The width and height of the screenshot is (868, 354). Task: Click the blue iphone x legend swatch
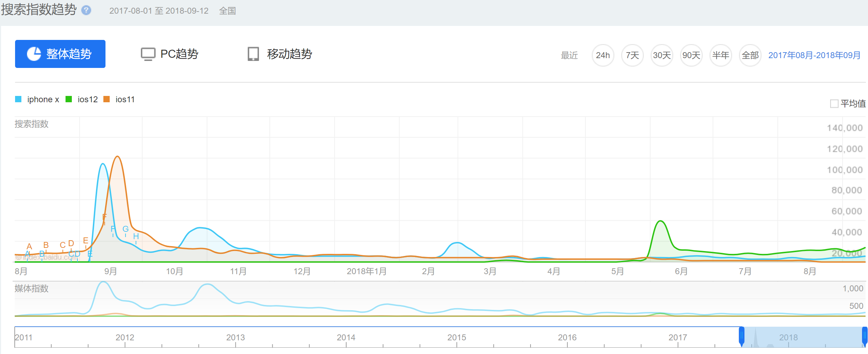[x=18, y=99]
